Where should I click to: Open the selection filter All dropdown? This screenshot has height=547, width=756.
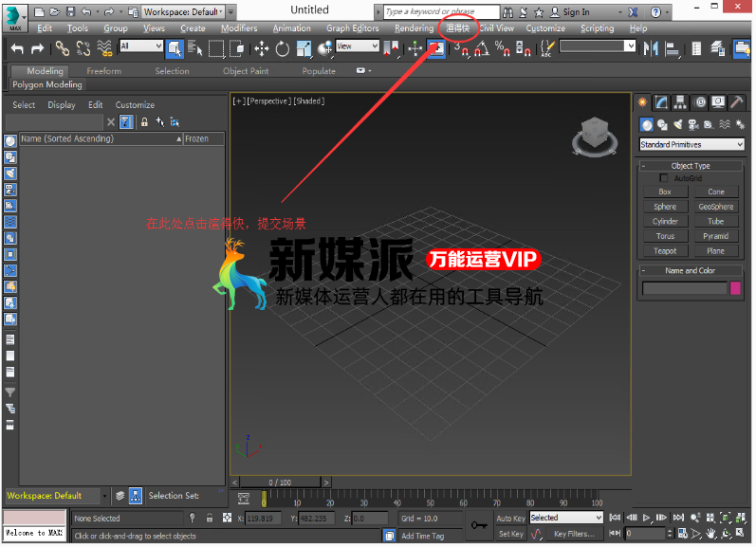point(140,46)
